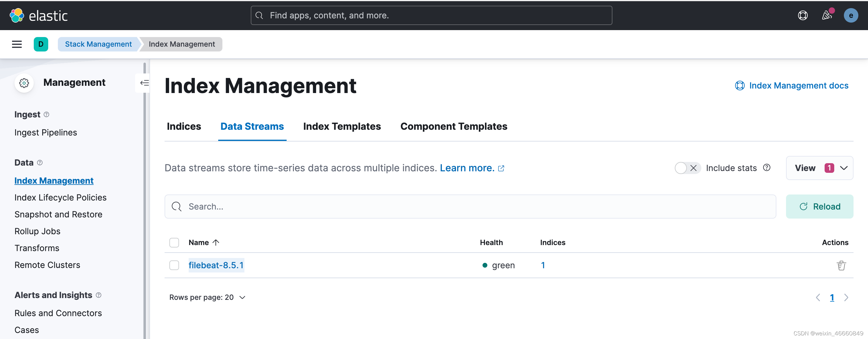Select the filebeat-8.5.1 row checkbox
The width and height of the screenshot is (868, 339).
click(174, 265)
